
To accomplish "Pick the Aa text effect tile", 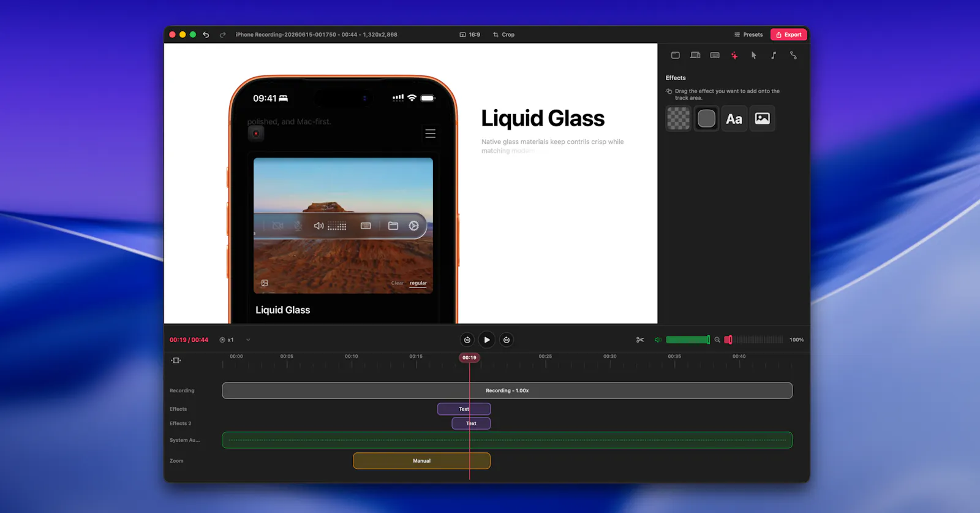I will click(734, 118).
